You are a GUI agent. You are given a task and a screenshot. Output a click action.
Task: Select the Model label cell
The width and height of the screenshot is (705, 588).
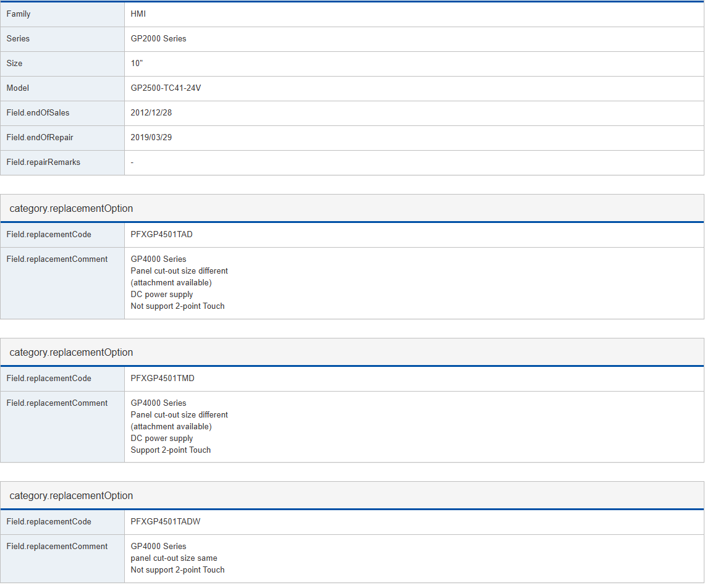click(62, 88)
